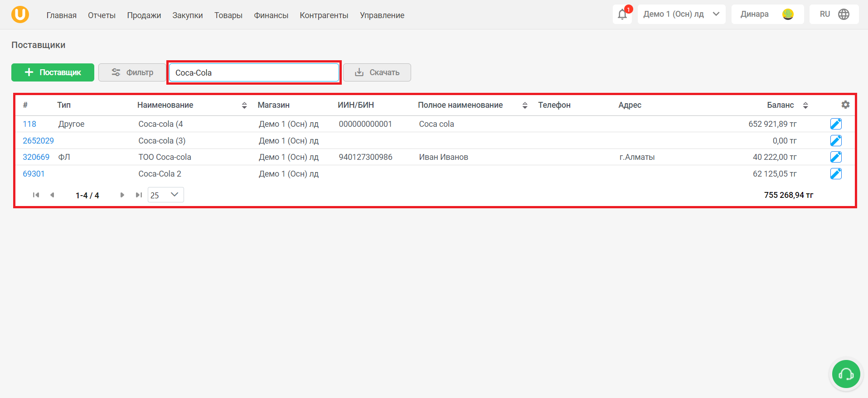
Task: Click the 40 222,00 тг balance
Action: point(775,157)
